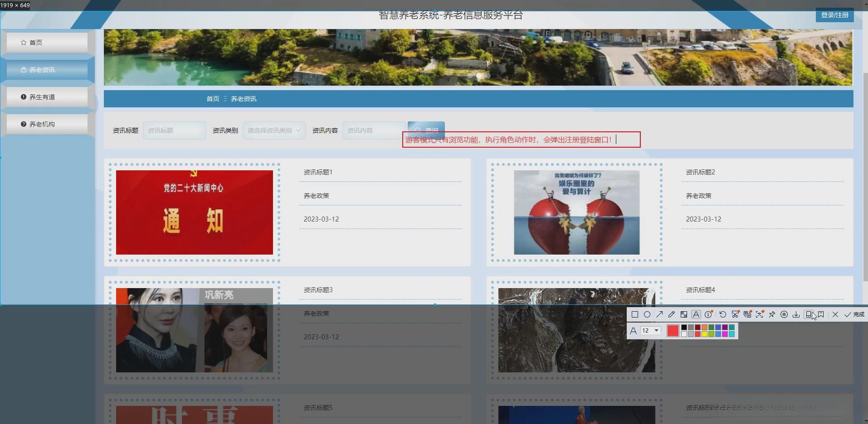Select the text annotation tool

click(x=696, y=314)
